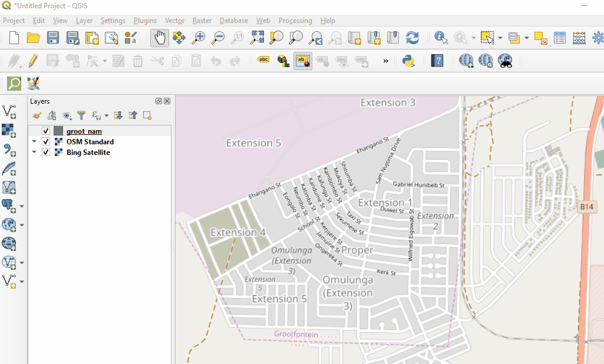
Task: Hide the groot_nam layer
Action: pos(46,131)
